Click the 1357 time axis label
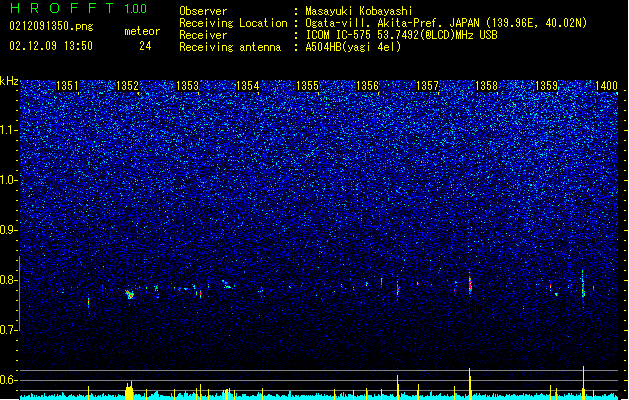 click(428, 86)
